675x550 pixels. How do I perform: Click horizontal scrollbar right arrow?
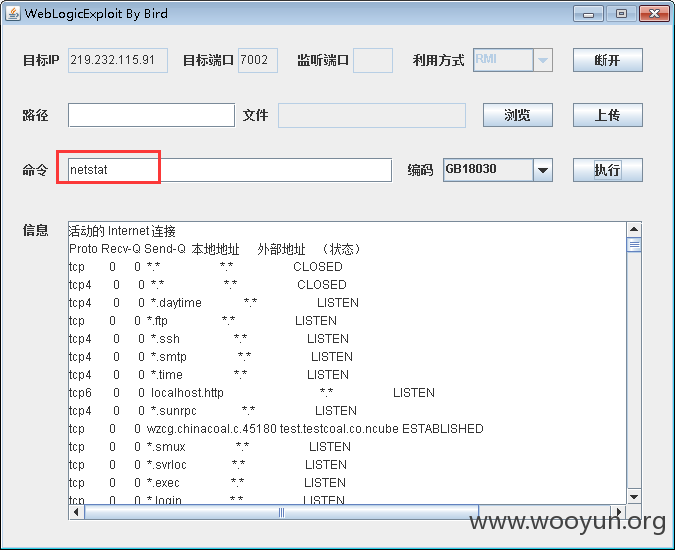619,512
